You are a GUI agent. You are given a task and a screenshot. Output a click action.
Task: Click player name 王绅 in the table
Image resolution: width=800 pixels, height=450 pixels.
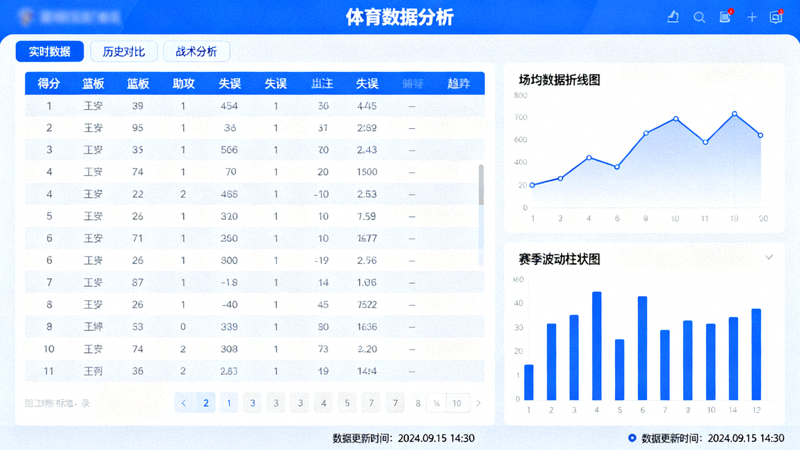93,327
